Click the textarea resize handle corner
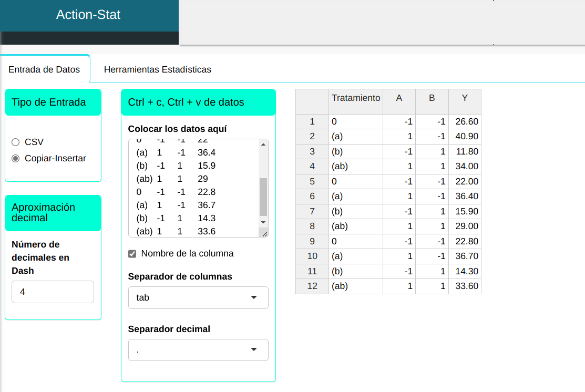The height and width of the screenshot is (392, 585). [x=264, y=233]
